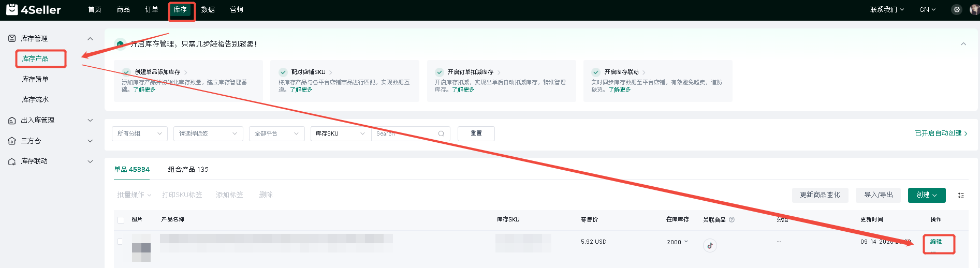The image size is (980, 268).
Task: Tick the select-all header checkbox
Action: (121, 220)
